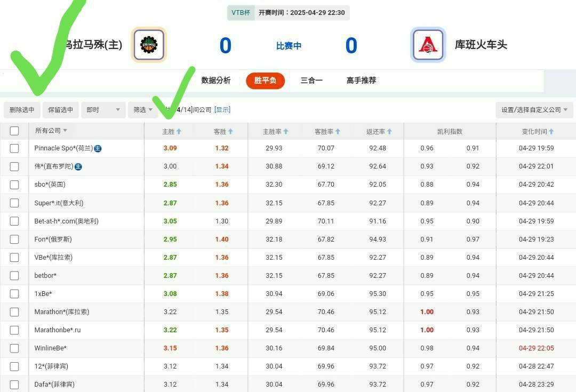Tick the select-all checkbox in header
Viewport: 576px width, 392px height.
[x=14, y=131]
